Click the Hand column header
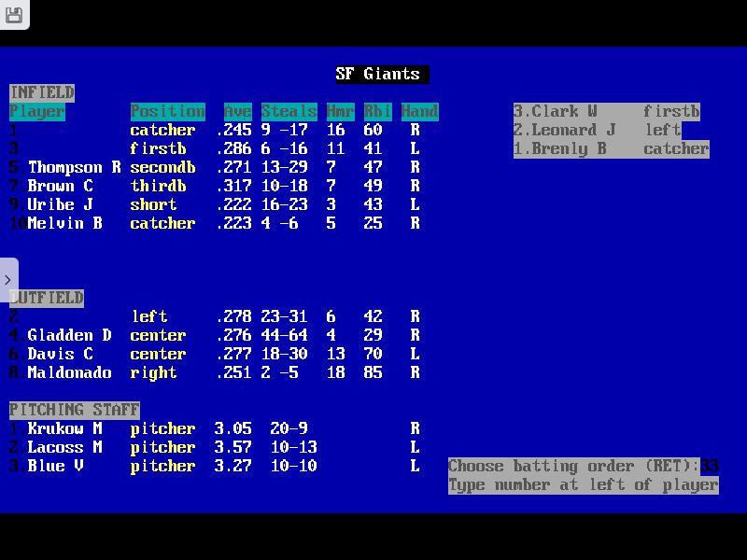The image size is (747, 560). click(x=419, y=111)
